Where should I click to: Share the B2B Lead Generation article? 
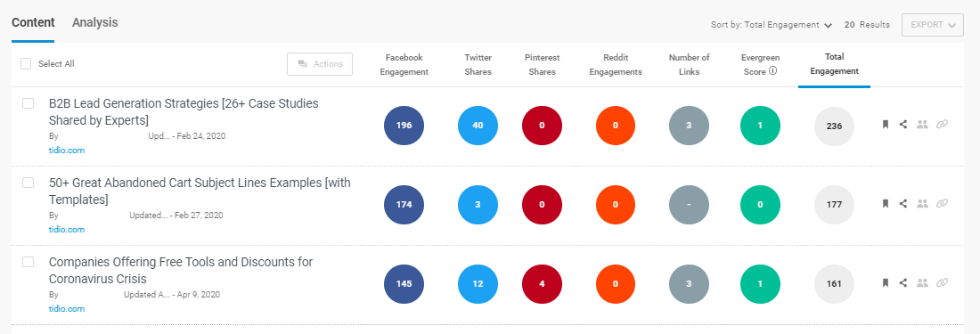point(903,124)
